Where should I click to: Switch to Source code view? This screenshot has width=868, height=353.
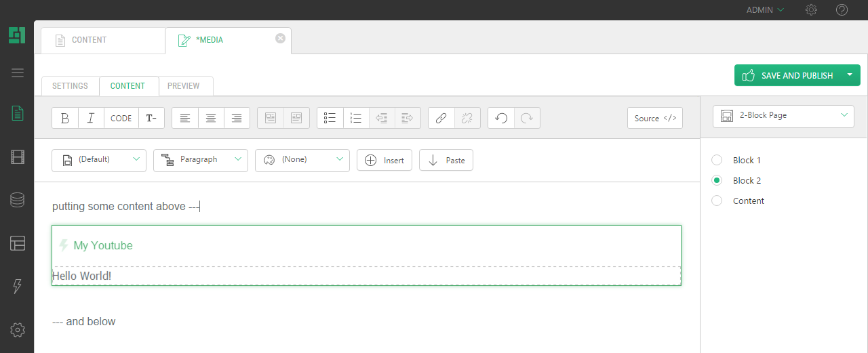[x=655, y=118]
